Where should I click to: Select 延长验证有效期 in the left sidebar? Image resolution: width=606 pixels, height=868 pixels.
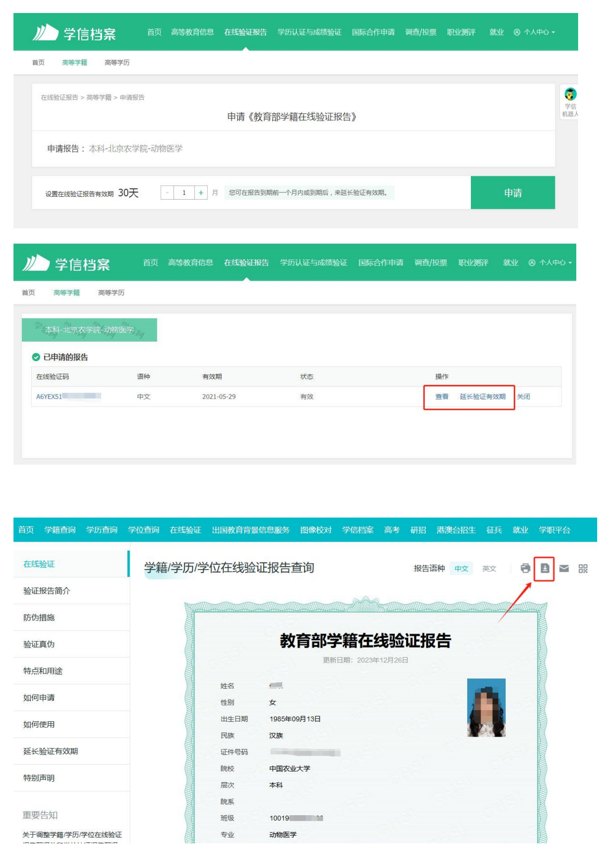pos(72,751)
